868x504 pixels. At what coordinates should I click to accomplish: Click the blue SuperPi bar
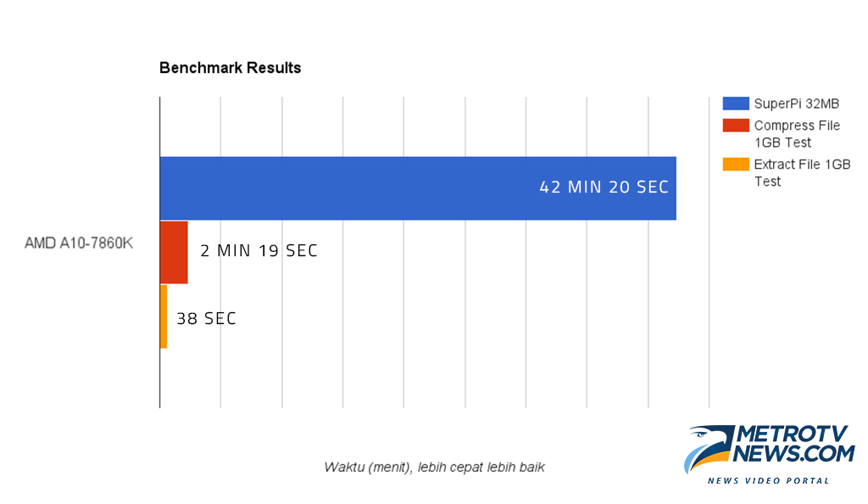tap(418, 188)
